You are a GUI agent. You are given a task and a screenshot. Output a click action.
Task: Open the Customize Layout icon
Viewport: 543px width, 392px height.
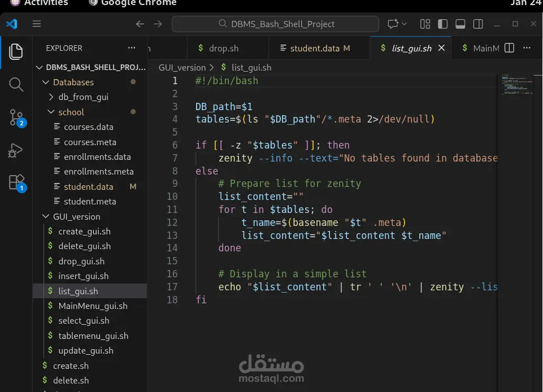(x=425, y=24)
